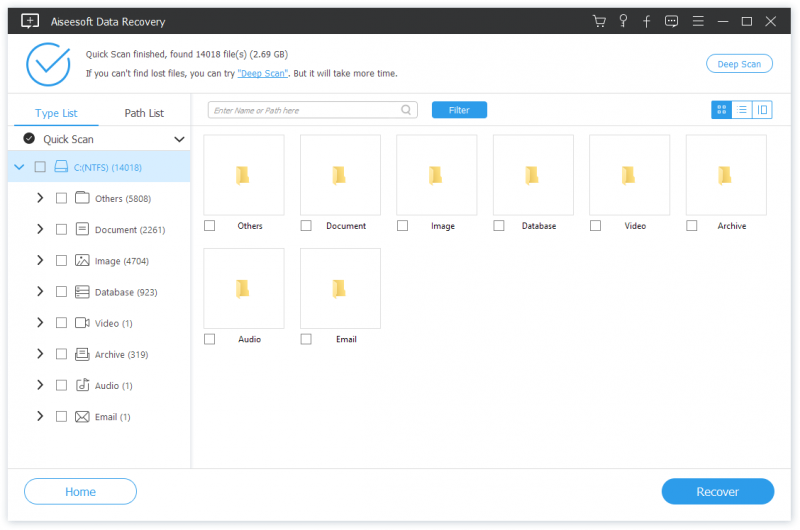
Task: Open the Database folder thumbnail
Action: (533, 175)
